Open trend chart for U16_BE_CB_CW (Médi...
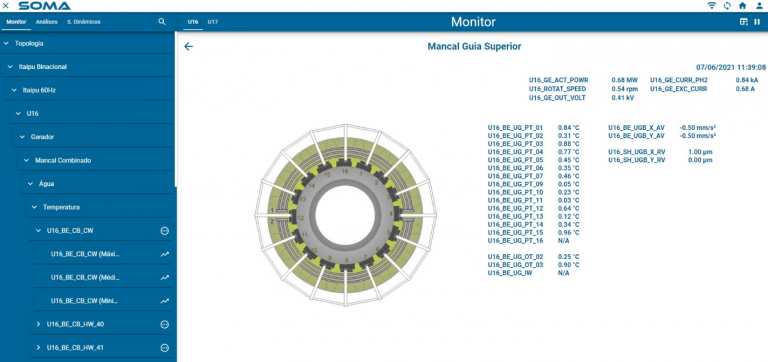Screen dimensions: 768x362 pos(165,277)
